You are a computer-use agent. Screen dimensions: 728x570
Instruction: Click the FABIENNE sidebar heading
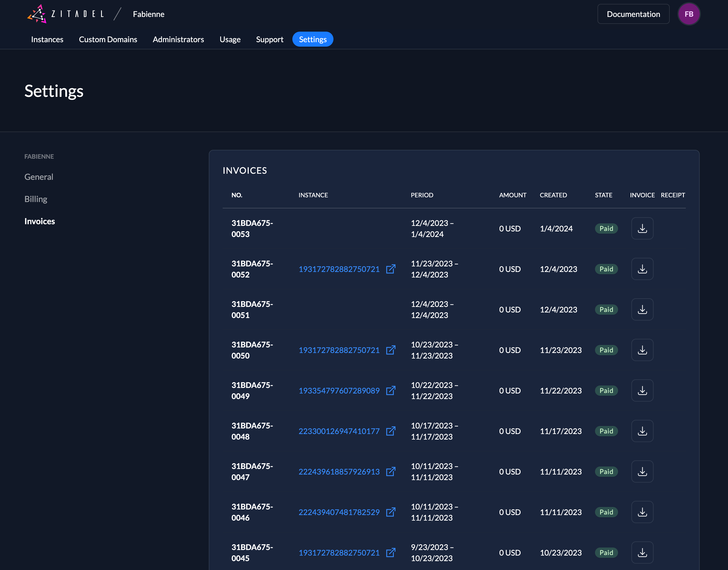(39, 157)
